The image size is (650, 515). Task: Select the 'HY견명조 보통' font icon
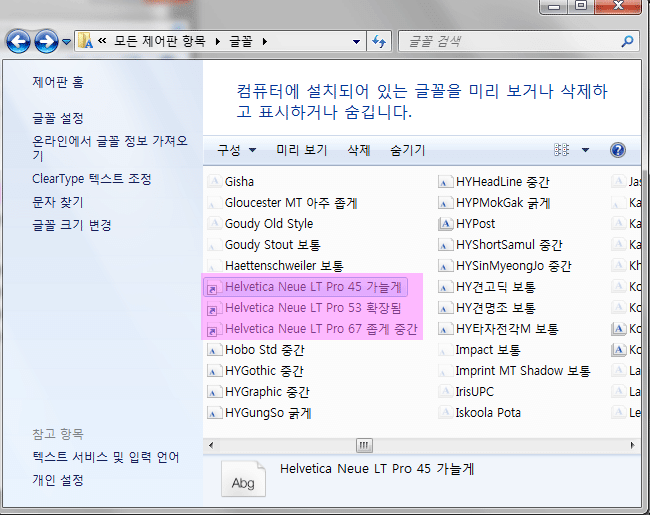pyautogui.click(x=445, y=308)
